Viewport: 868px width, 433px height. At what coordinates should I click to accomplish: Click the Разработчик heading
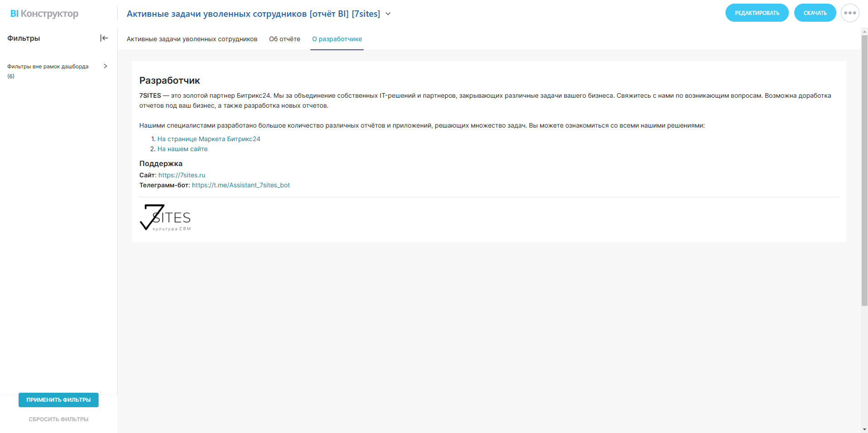pos(170,81)
